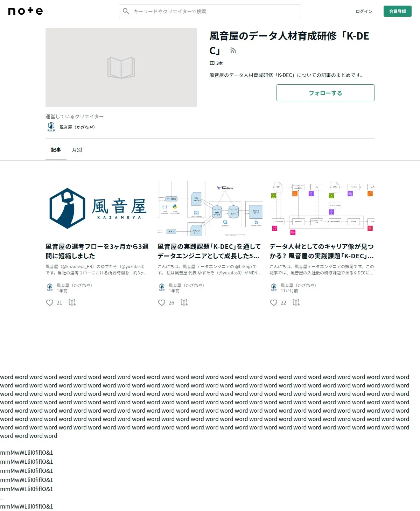Image resolution: width=420 pixels, height=511 pixels.
Task: Click excerpt starting 風音屋（@kazaneya_PR）のゆずたそ
Action: (97, 270)
